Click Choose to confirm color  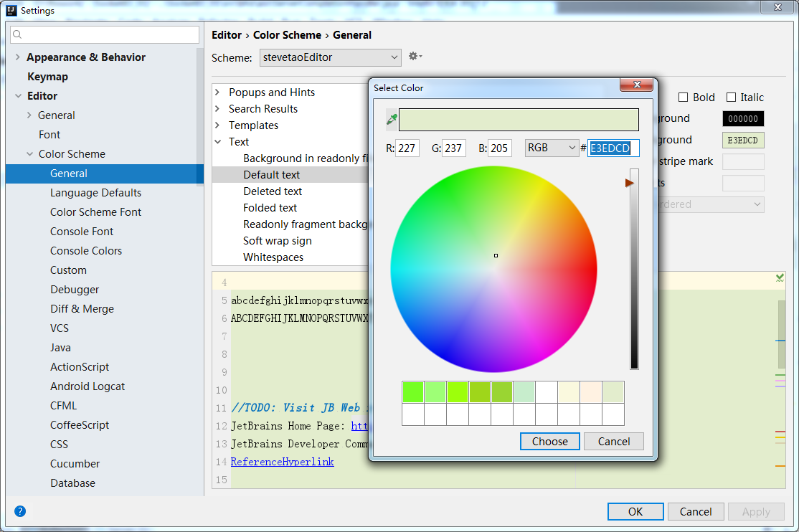coord(550,441)
